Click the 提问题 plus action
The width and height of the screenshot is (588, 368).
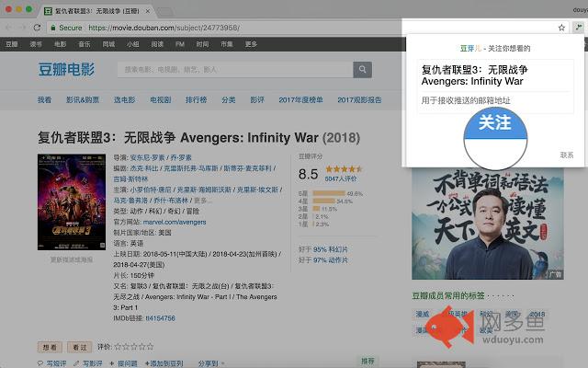pyautogui.click(x=123, y=363)
